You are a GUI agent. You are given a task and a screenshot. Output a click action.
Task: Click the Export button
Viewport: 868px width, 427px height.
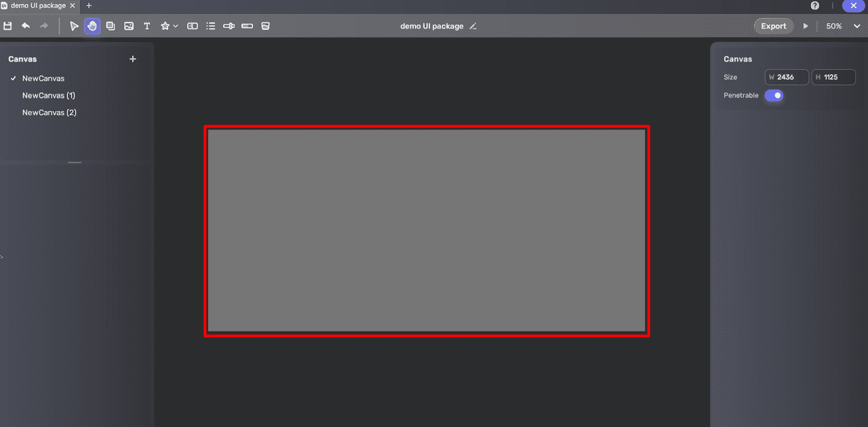coord(773,26)
